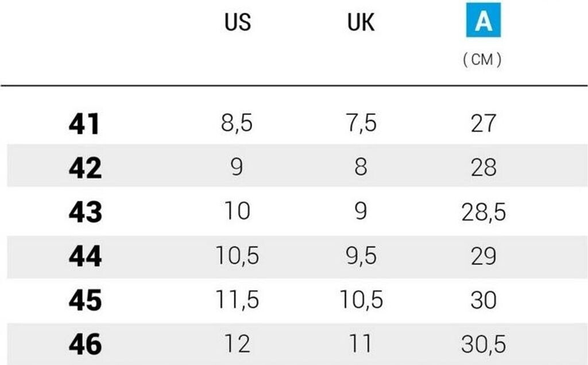The width and height of the screenshot is (588, 365).
Task: Select the UK column header
Action: click(361, 22)
